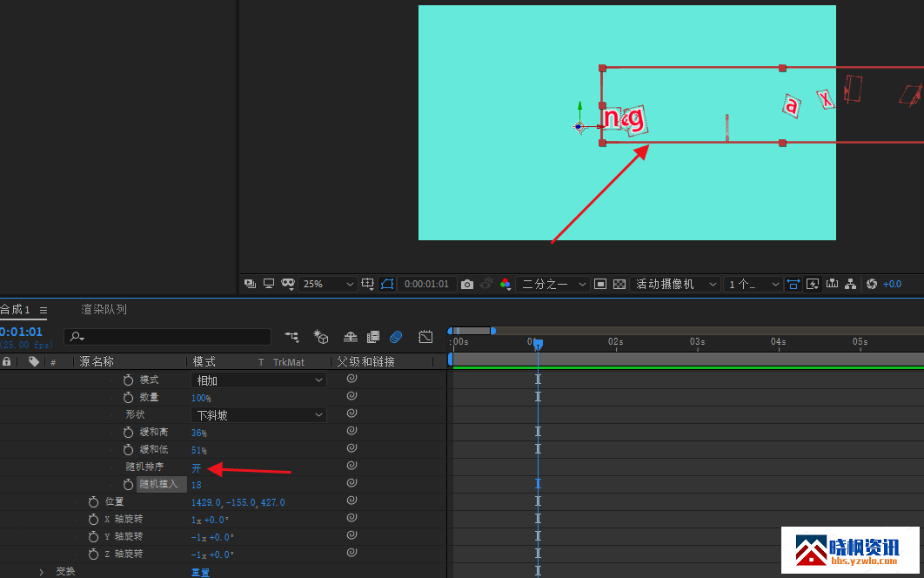Reset exposure with the aperture icon

coord(872,285)
